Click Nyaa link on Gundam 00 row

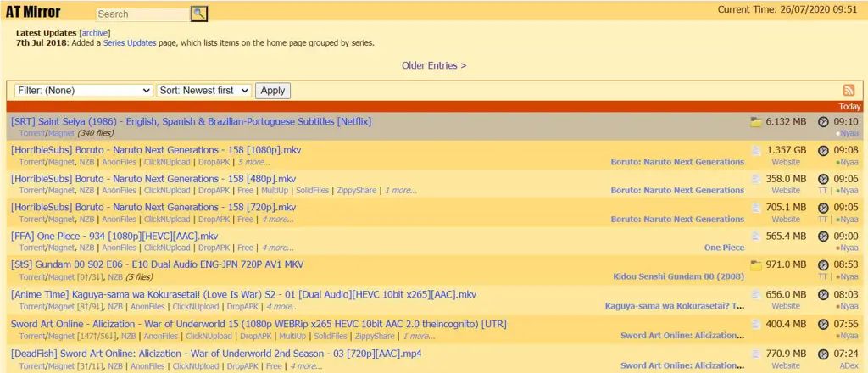[x=849, y=276]
